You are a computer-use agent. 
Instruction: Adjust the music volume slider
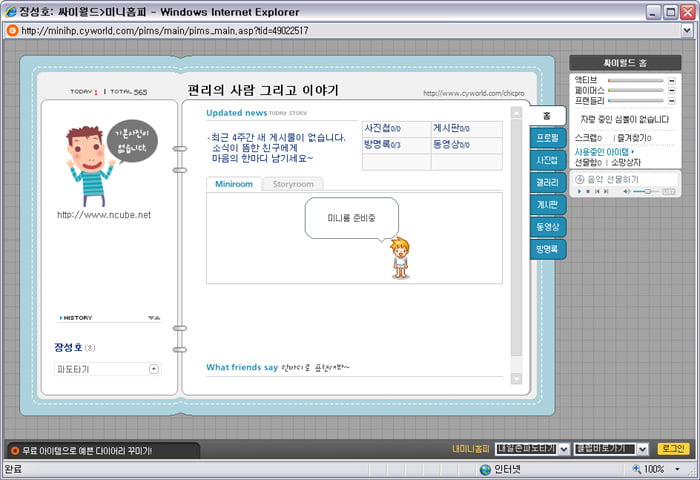(x=646, y=192)
